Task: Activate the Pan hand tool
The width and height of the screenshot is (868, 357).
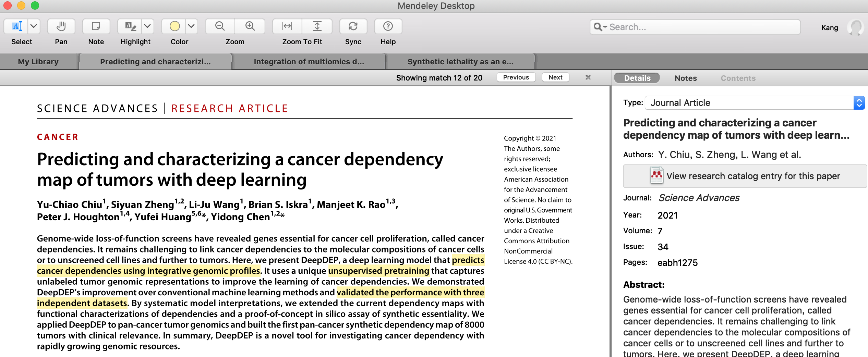Action: tap(61, 26)
